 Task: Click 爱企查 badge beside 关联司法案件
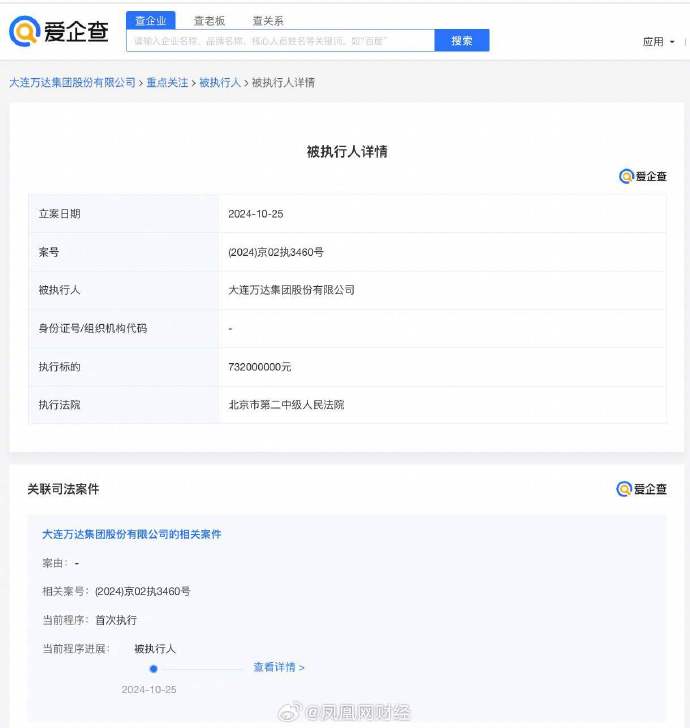coord(641,489)
